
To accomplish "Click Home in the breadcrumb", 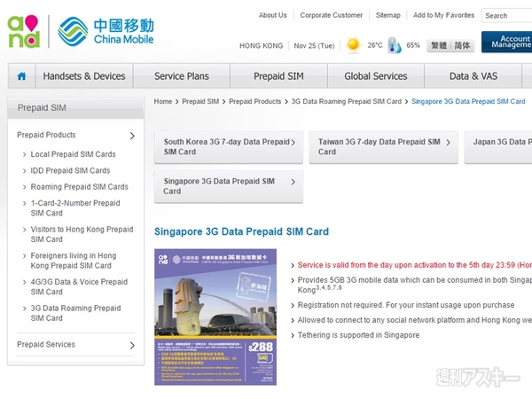I will pos(163,101).
